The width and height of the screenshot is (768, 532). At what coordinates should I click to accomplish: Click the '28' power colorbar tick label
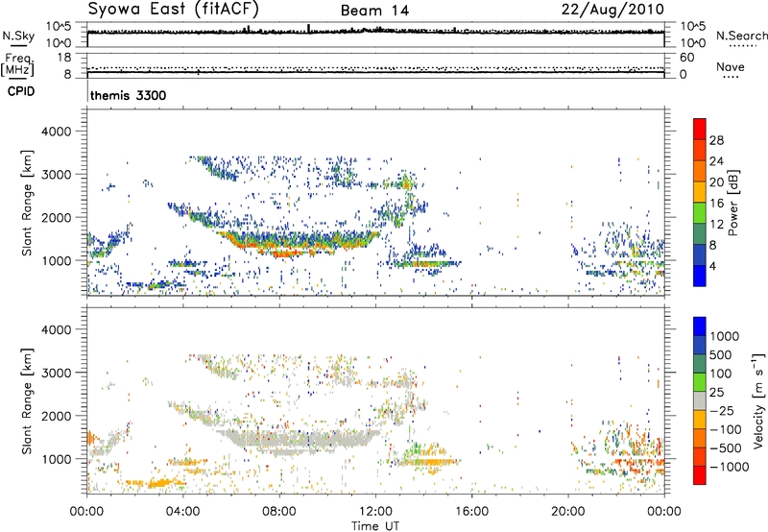coord(716,140)
